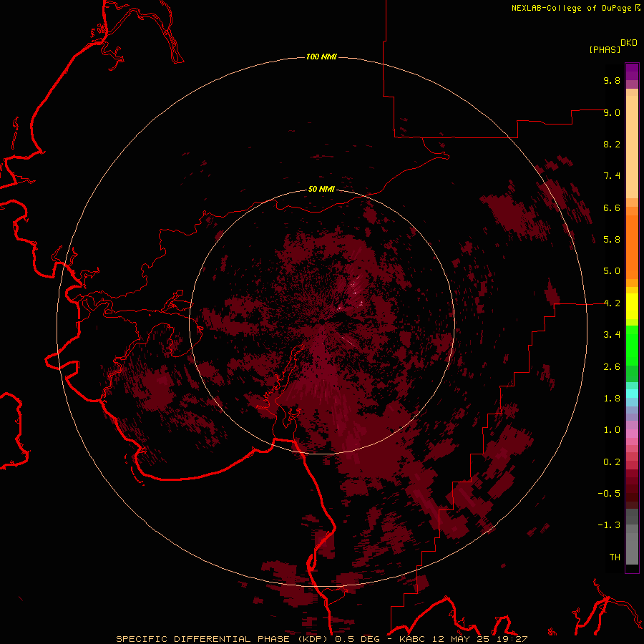Click the 9.8 scale value
The height and width of the screenshot is (644, 644).
pyautogui.click(x=612, y=80)
